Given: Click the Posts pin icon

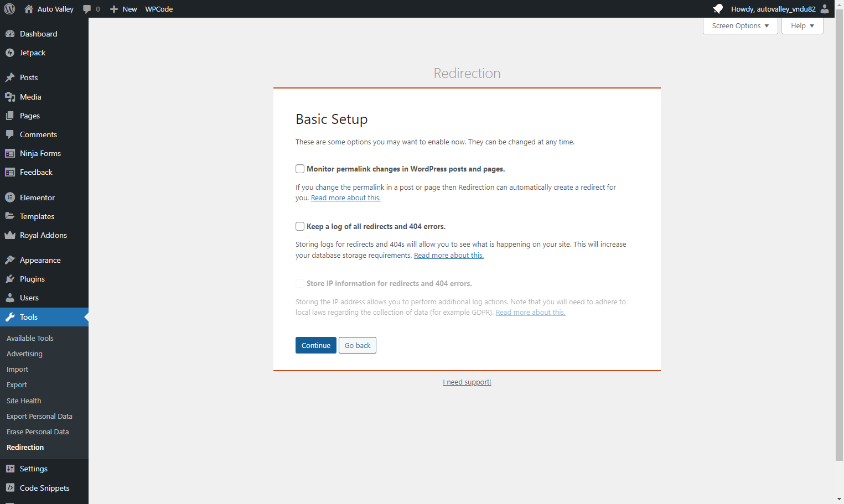Looking at the screenshot, I should click(10, 77).
